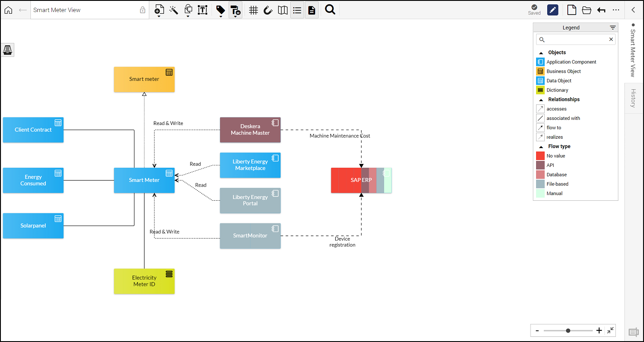
Task: Open legend filter options icon
Action: pyautogui.click(x=613, y=27)
